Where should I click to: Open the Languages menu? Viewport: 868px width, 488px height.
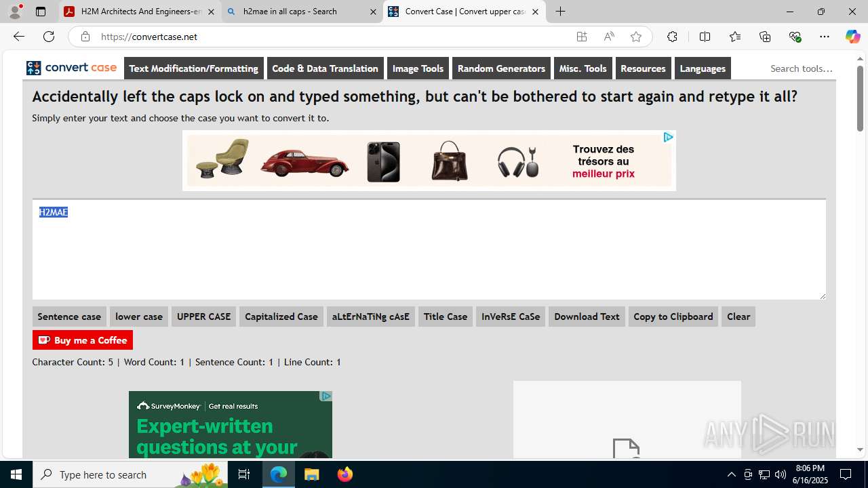coord(703,68)
